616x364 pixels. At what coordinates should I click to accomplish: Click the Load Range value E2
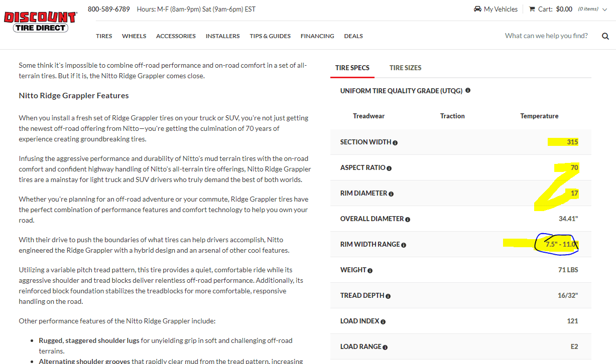click(x=574, y=346)
